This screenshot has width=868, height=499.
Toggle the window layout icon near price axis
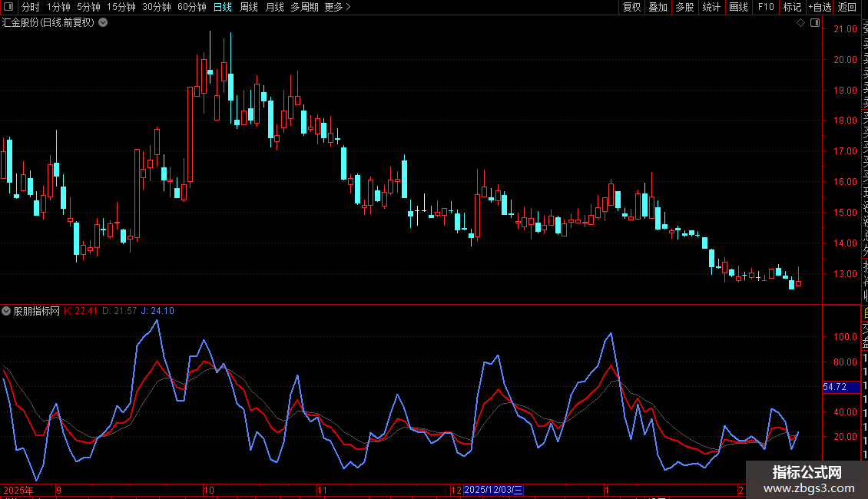click(x=815, y=23)
